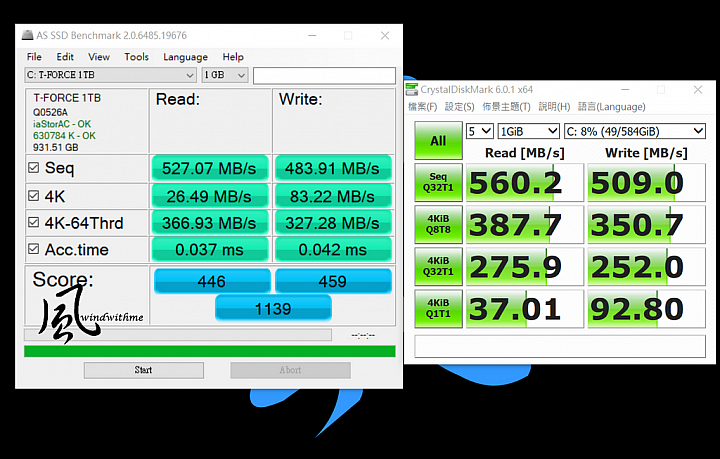Screen dimensions: 720x459
Task: Click the write score 459
Action: click(333, 281)
